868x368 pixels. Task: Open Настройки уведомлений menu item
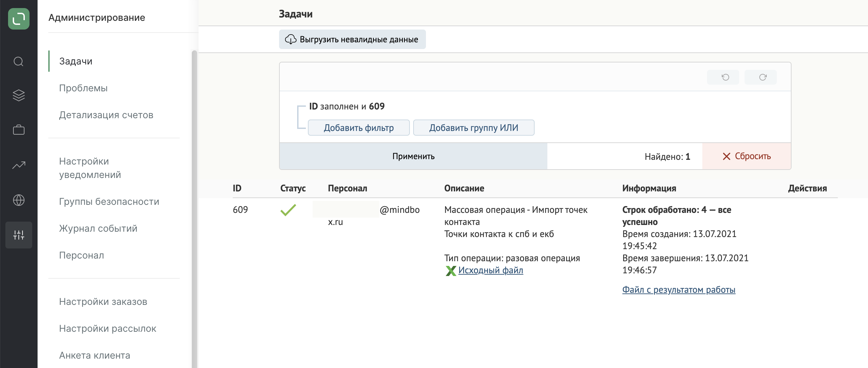[90, 168]
